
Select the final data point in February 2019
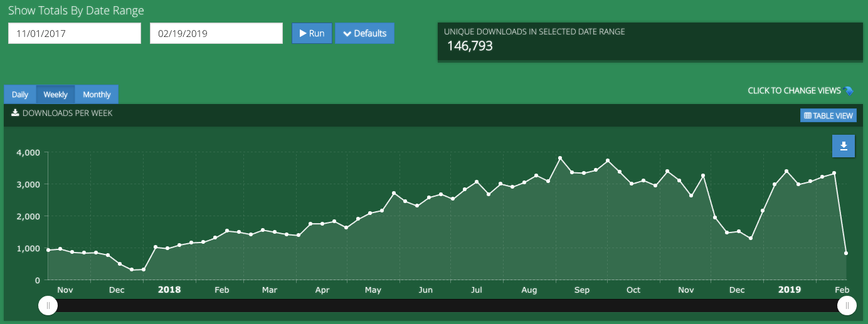coord(846,253)
